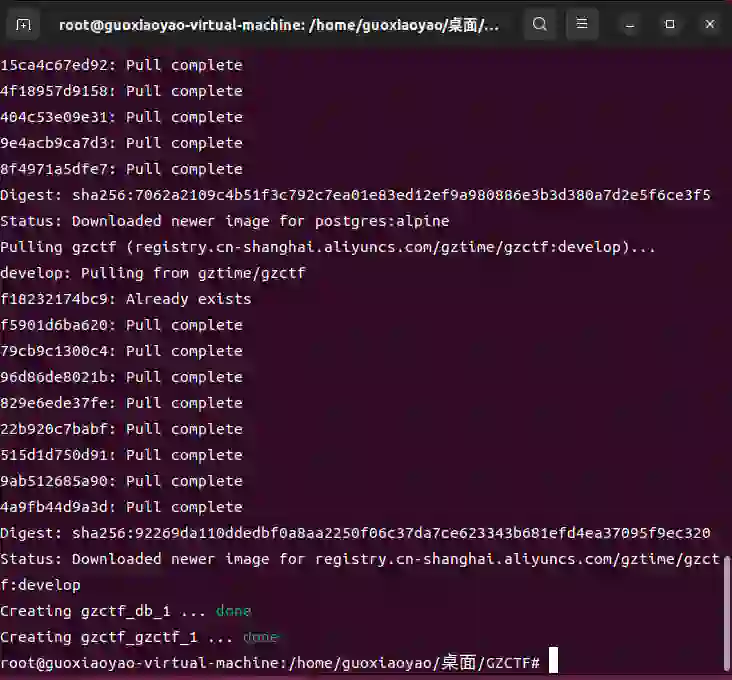Screen dimensions: 732x680
Task: Minimize the terminal window
Action: pyautogui.click(x=630, y=24)
